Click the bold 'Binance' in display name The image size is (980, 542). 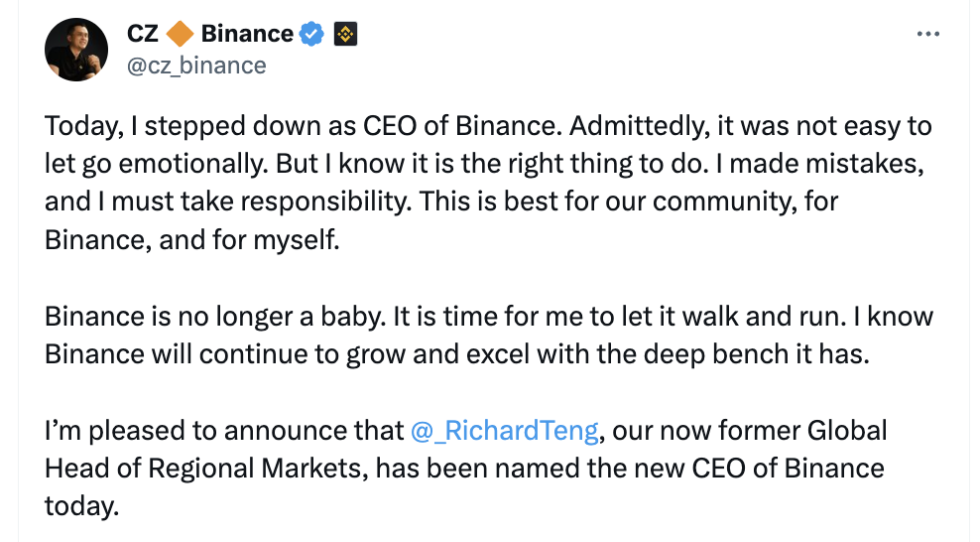(247, 34)
